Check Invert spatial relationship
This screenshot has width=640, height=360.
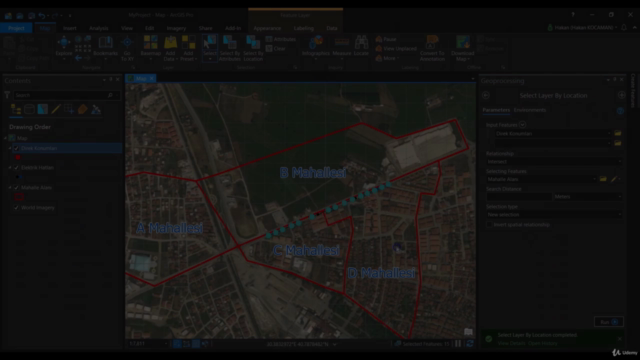489,224
